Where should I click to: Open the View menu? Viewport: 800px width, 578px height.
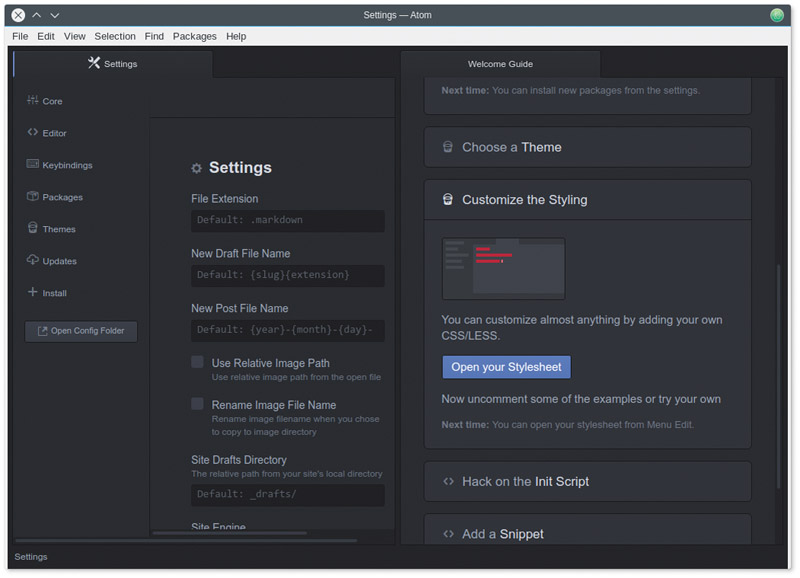[74, 36]
